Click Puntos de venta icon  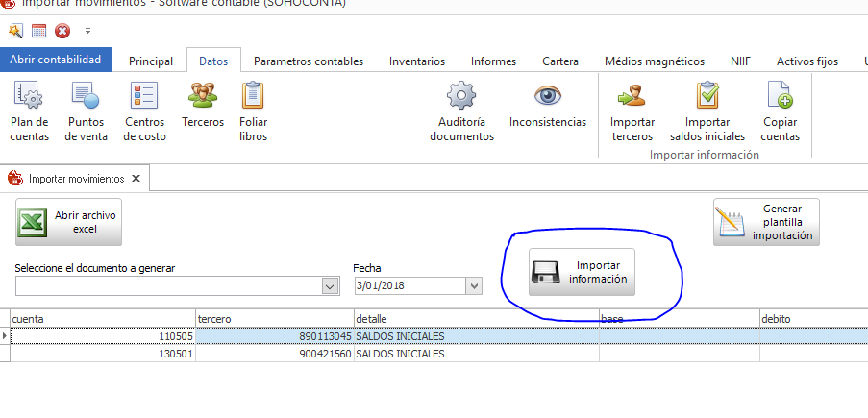(87, 97)
